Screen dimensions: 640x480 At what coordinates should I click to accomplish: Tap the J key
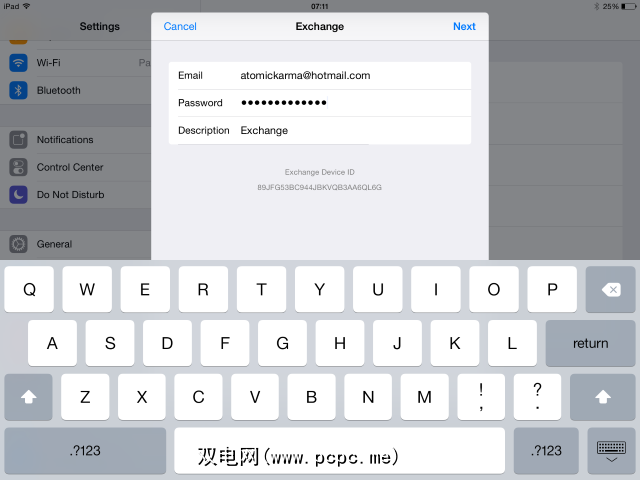click(x=397, y=343)
